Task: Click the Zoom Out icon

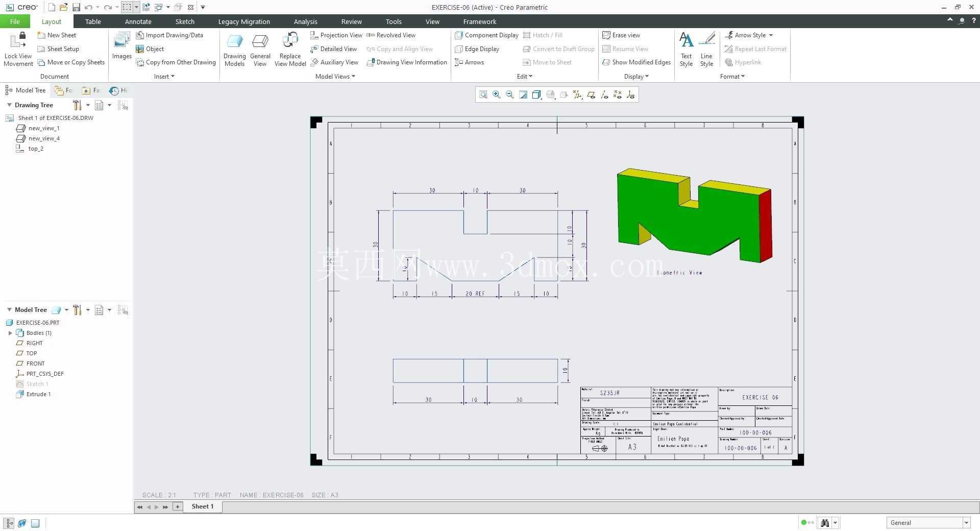Action: (509, 94)
